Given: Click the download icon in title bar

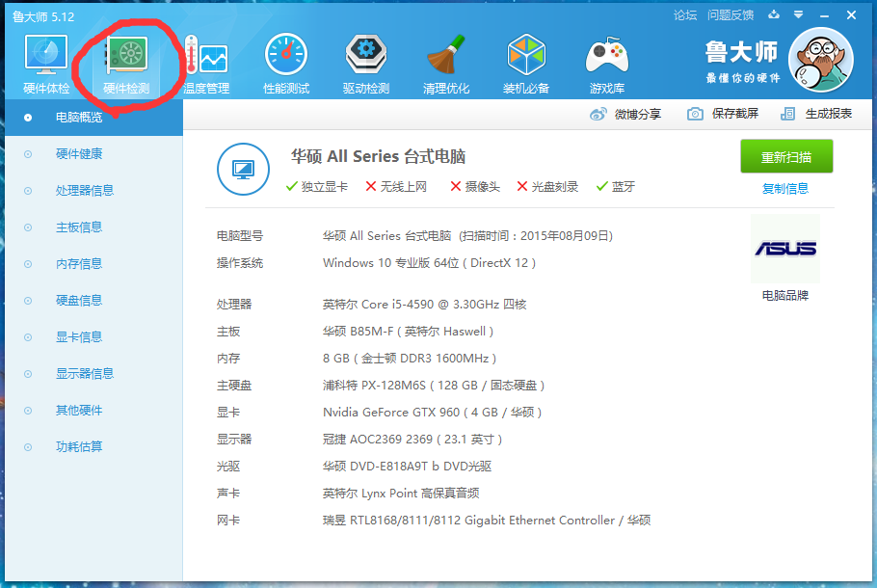Looking at the screenshot, I should [x=774, y=14].
